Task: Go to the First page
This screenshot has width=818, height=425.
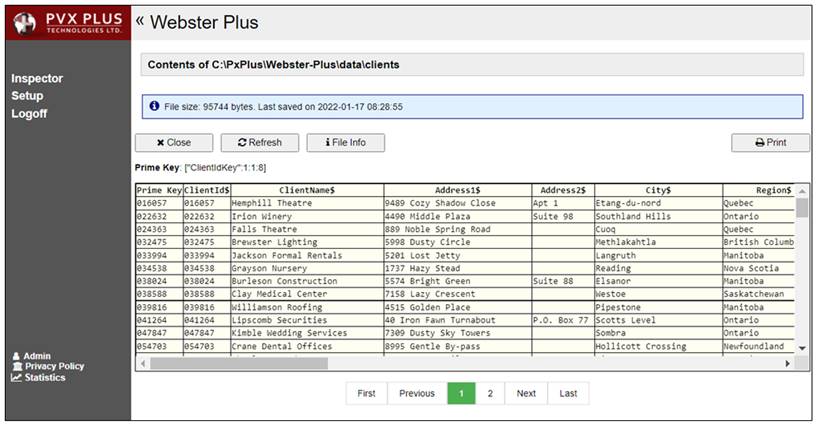Action: pos(366,393)
